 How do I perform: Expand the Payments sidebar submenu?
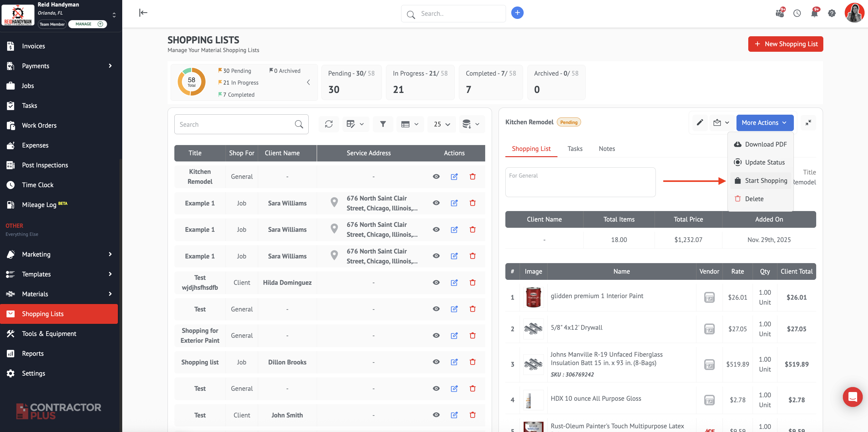pyautogui.click(x=110, y=66)
